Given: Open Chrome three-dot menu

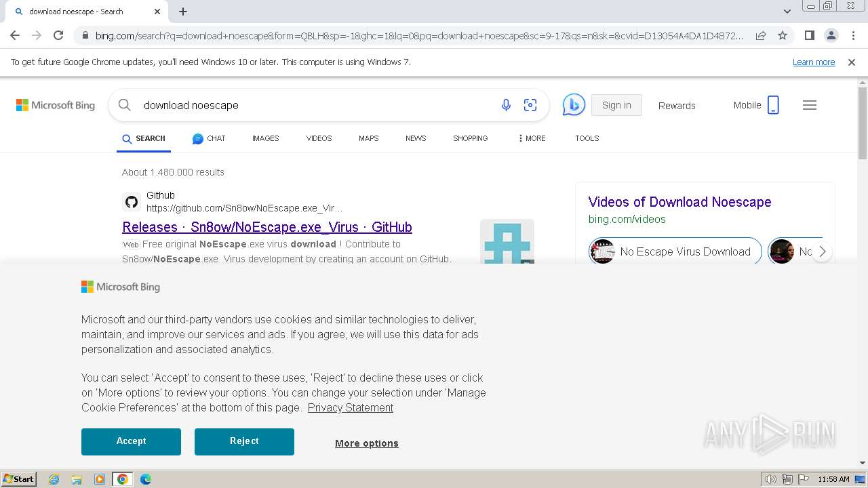Looking at the screenshot, I should [853, 35].
